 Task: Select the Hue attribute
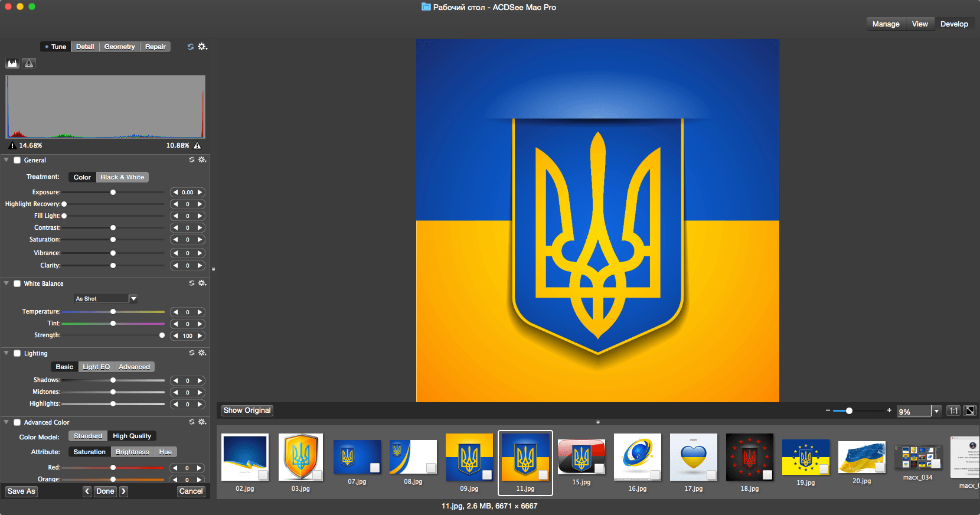165,452
